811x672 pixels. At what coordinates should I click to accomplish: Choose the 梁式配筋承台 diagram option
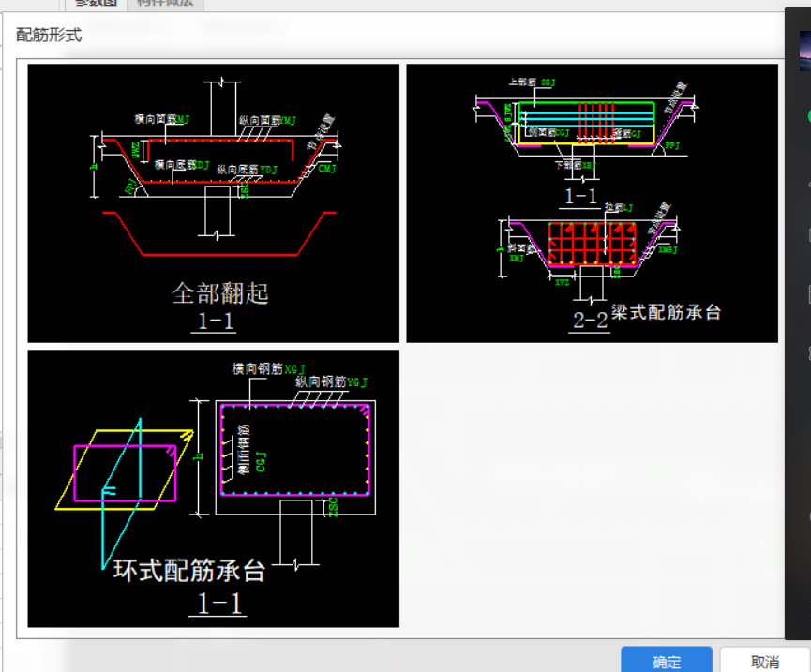592,203
